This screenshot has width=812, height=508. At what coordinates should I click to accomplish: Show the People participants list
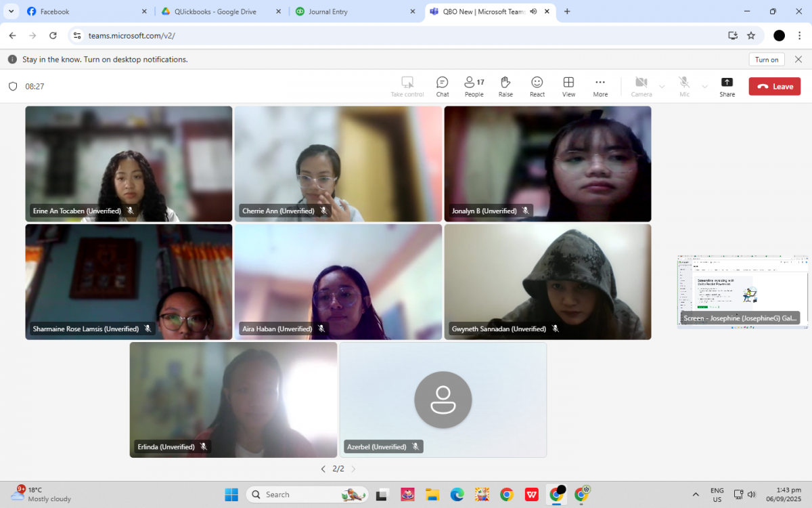pos(474,86)
